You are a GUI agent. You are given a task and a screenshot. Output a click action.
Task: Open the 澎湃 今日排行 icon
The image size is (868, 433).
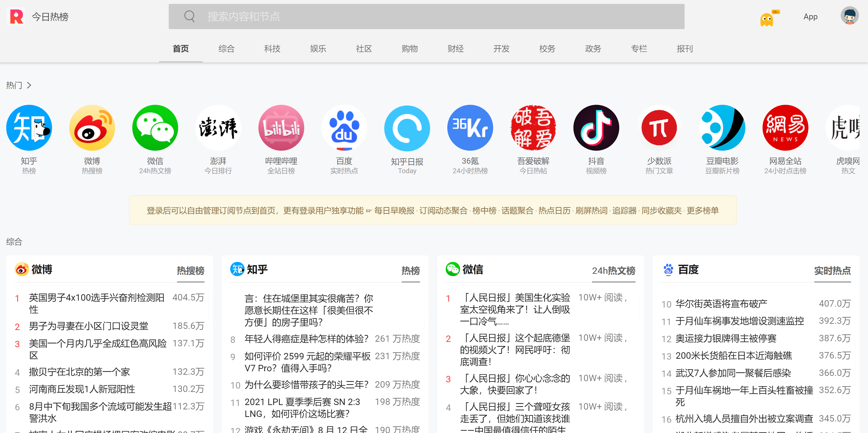pyautogui.click(x=218, y=128)
